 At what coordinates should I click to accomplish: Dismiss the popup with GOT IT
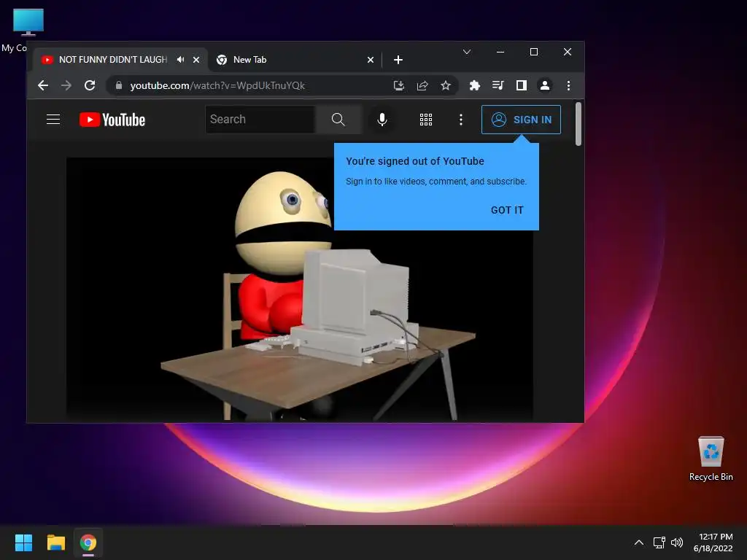click(x=507, y=210)
